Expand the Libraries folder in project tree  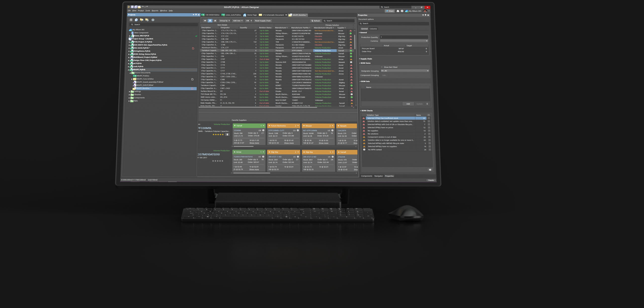pos(129,95)
